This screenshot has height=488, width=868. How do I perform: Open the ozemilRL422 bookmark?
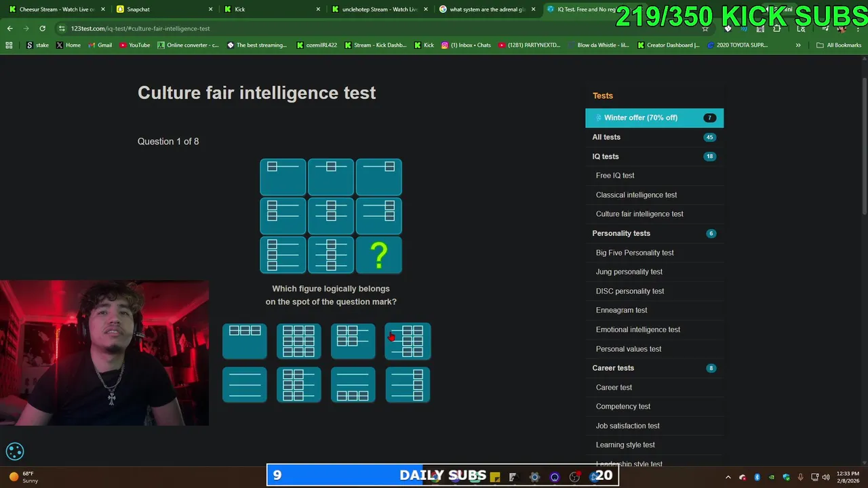(x=317, y=45)
